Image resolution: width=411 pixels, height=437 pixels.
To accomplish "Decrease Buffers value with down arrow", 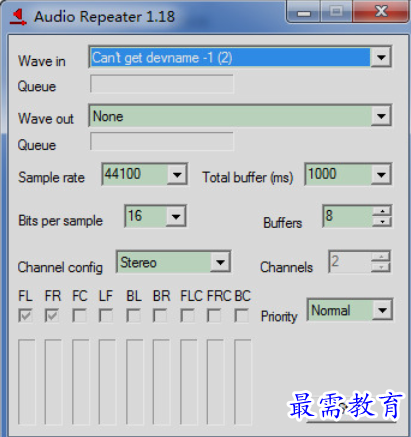I will pyautogui.click(x=382, y=222).
